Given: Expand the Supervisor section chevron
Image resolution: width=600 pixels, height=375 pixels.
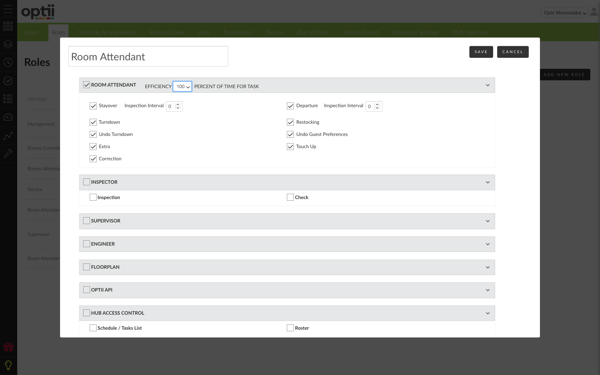Looking at the screenshot, I should (x=488, y=221).
